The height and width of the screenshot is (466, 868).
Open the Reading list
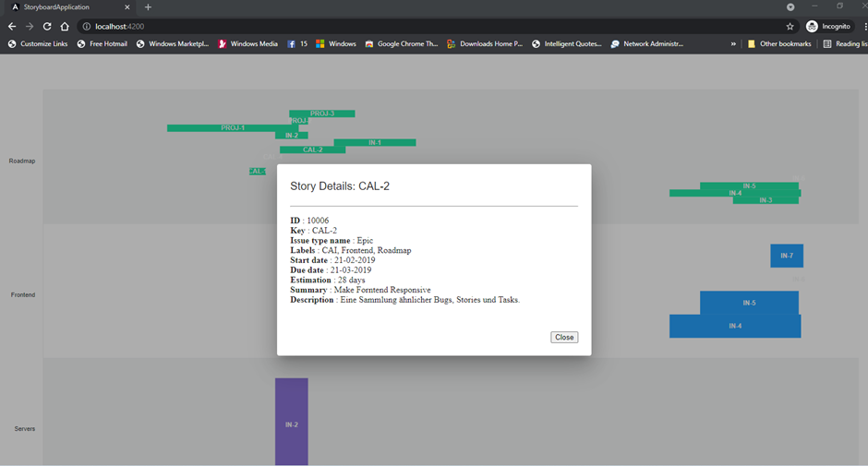pos(845,43)
